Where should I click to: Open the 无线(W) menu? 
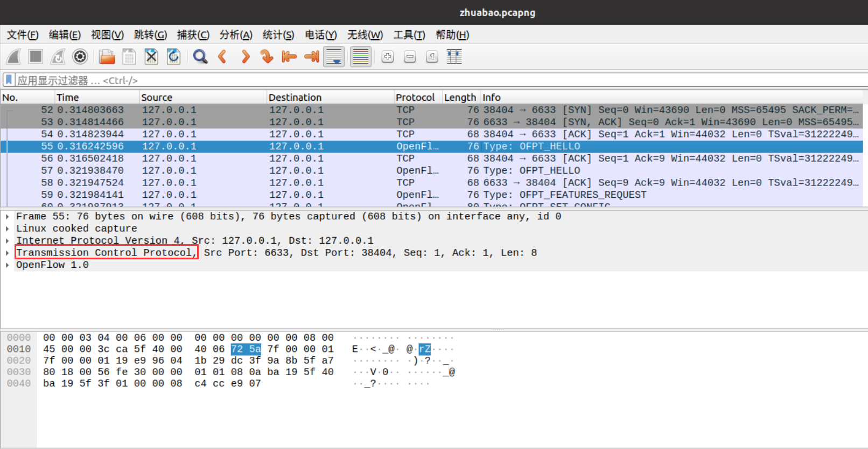click(x=365, y=35)
